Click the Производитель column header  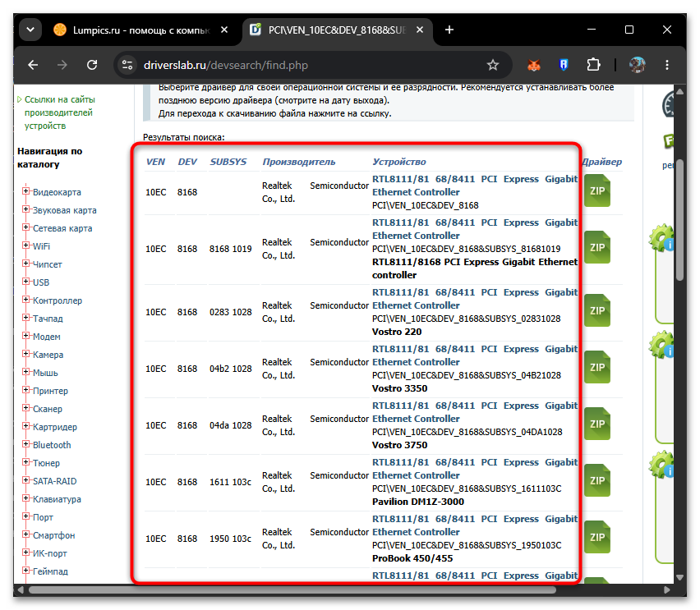299,162
